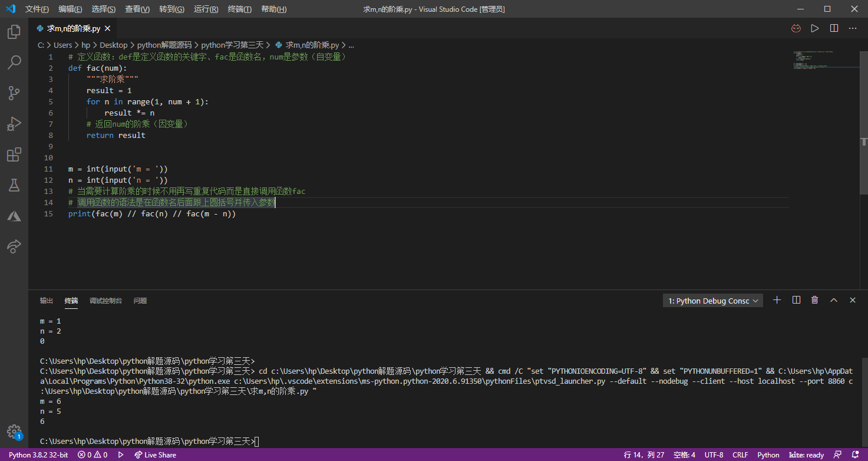Open the 终端(T) menu in menu bar
This screenshot has height=461, width=868.
pos(239,9)
